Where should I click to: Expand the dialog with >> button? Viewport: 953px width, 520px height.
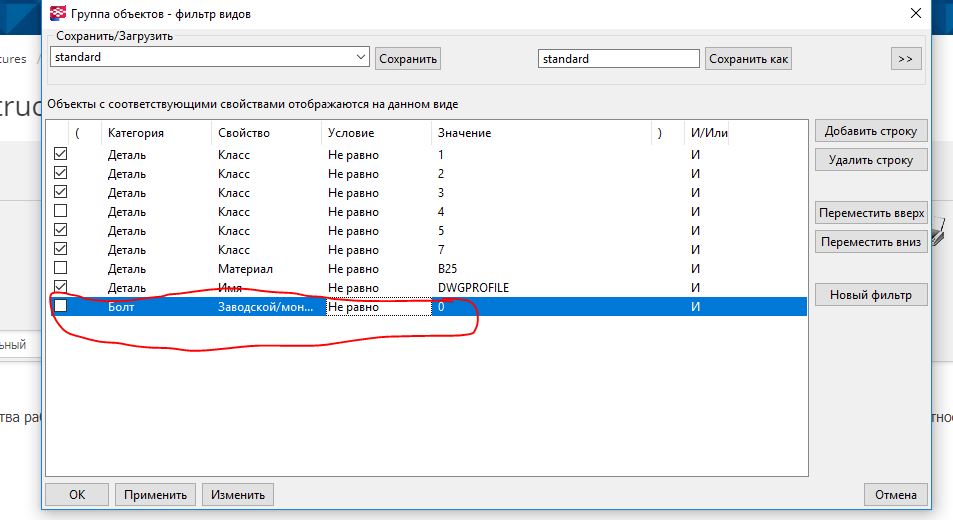pyautogui.click(x=905, y=59)
